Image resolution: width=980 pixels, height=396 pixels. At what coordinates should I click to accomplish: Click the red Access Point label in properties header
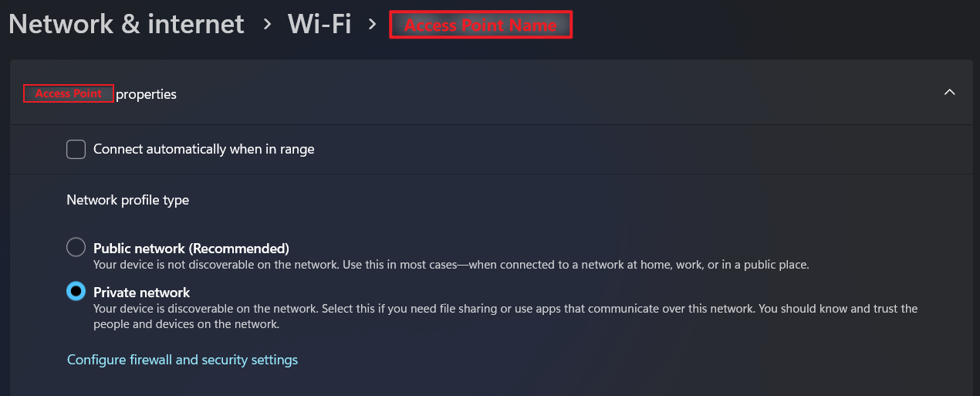(69, 93)
